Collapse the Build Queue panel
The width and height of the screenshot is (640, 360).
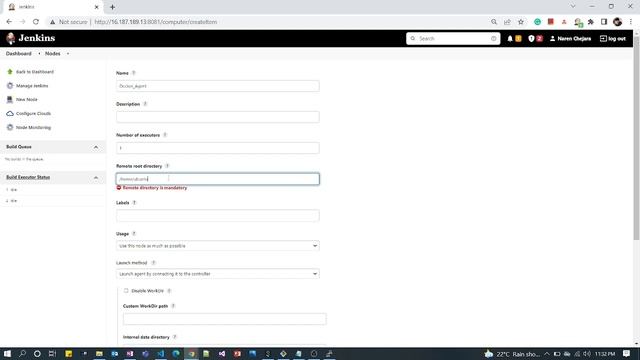(96, 147)
